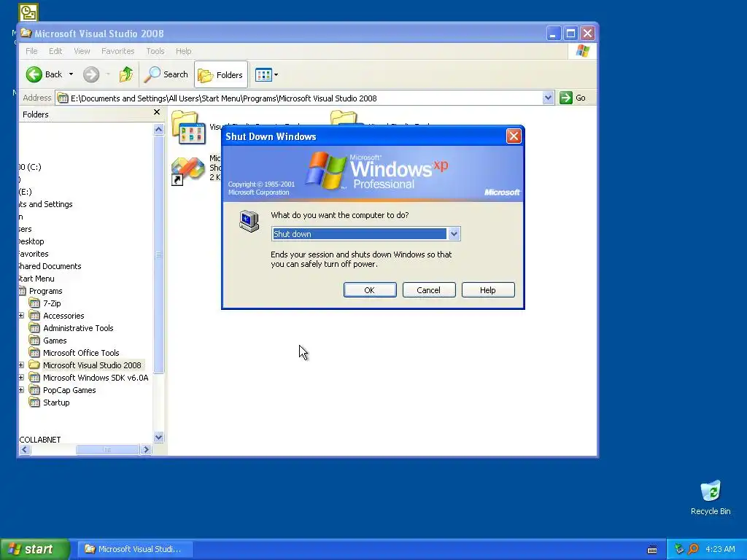Click the Windows Start button
This screenshot has width=747, height=560.
click(x=35, y=549)
